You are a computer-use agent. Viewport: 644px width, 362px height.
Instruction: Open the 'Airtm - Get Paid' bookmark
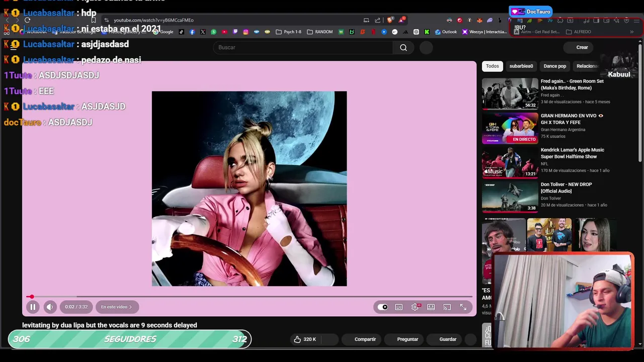[x=536, y=32]
